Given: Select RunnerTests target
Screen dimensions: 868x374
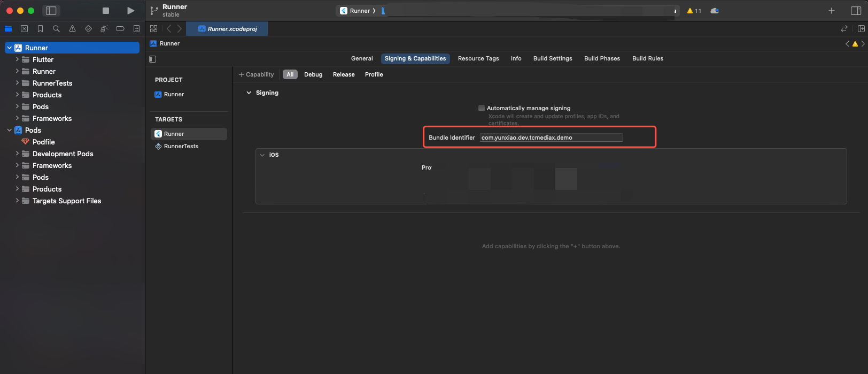Looking at the screenshot, I should (181, 146).
